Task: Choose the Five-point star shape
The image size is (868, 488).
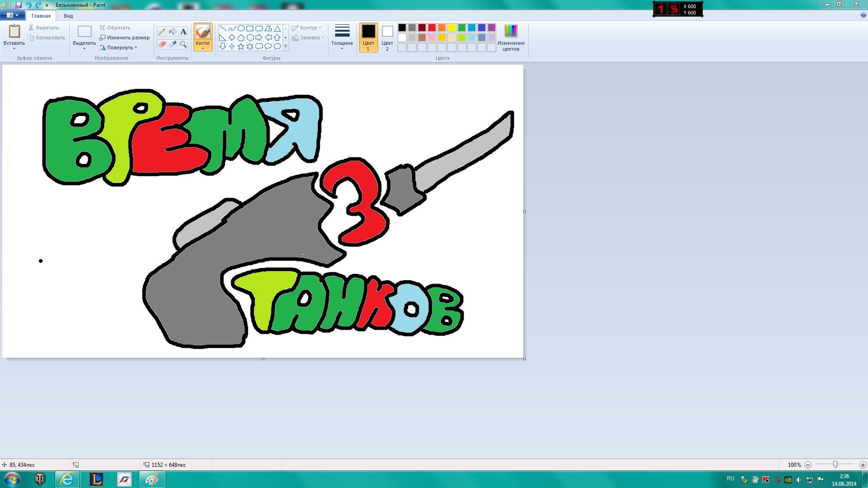Action: click(x=241, y=47)
